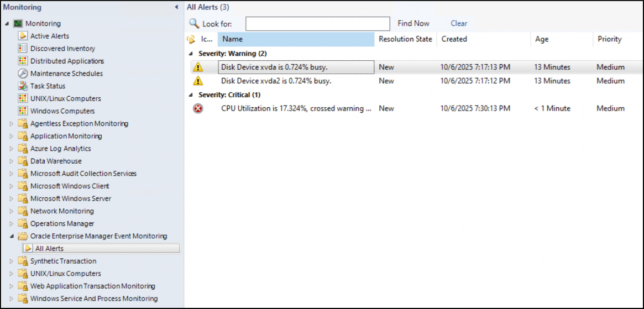Click the Discovered Inventory grid icon
This screenshot has height=309, width=644.
click(x=23, y=49)
